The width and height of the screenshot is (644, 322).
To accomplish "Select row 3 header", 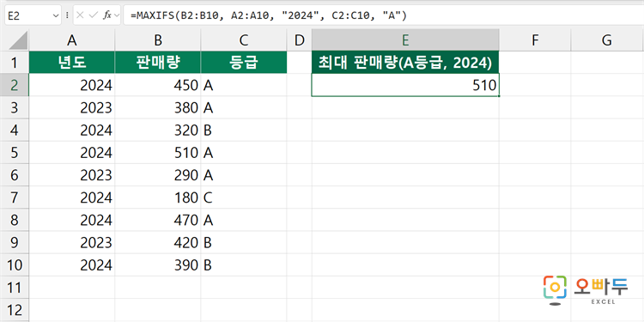I will 15,107.
